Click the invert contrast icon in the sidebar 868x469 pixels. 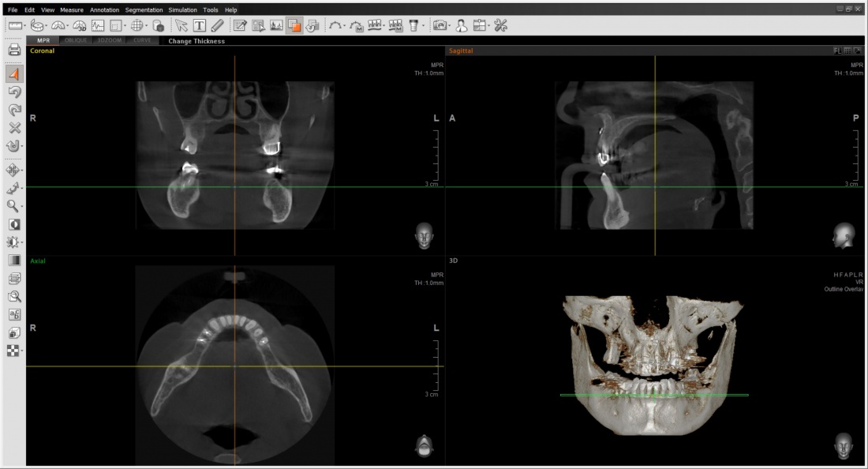pos(14,224)
